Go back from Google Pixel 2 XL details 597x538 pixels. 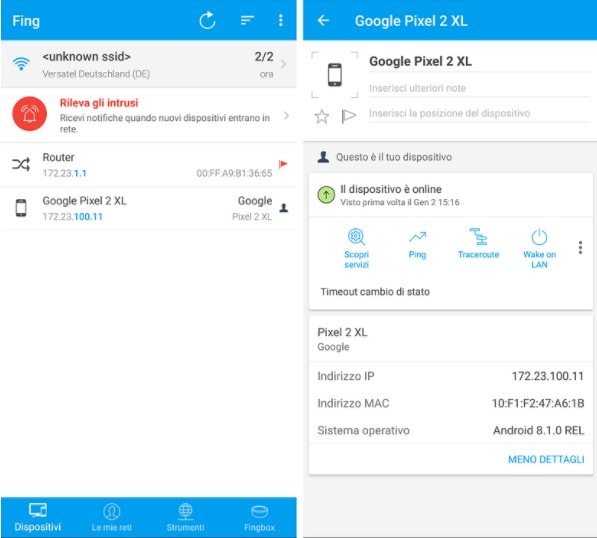pyautogui.click(x=323, y=21)
